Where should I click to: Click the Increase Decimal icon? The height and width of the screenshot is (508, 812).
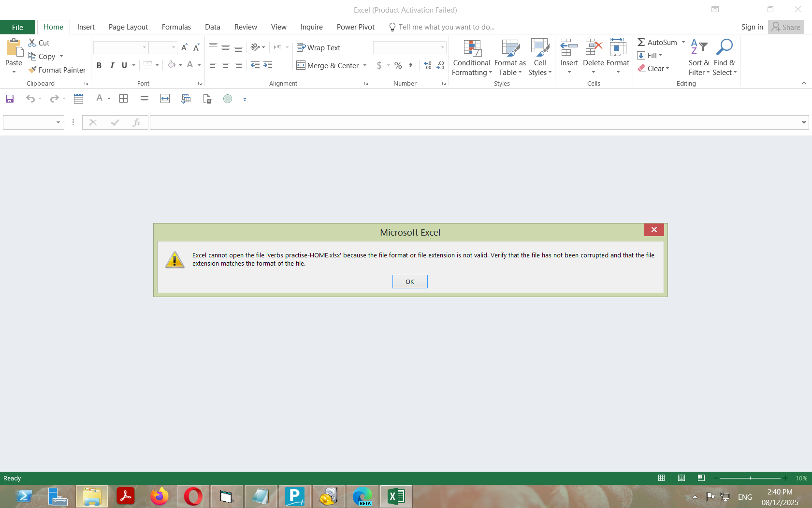(x=428, y=65)
